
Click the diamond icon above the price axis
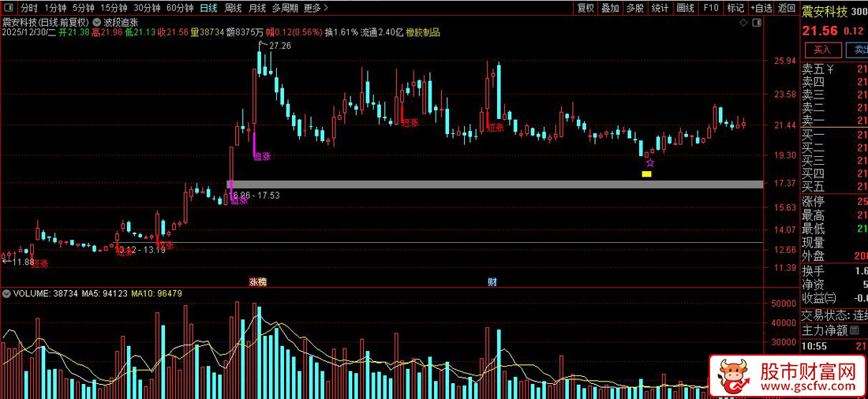click(743, 23)
